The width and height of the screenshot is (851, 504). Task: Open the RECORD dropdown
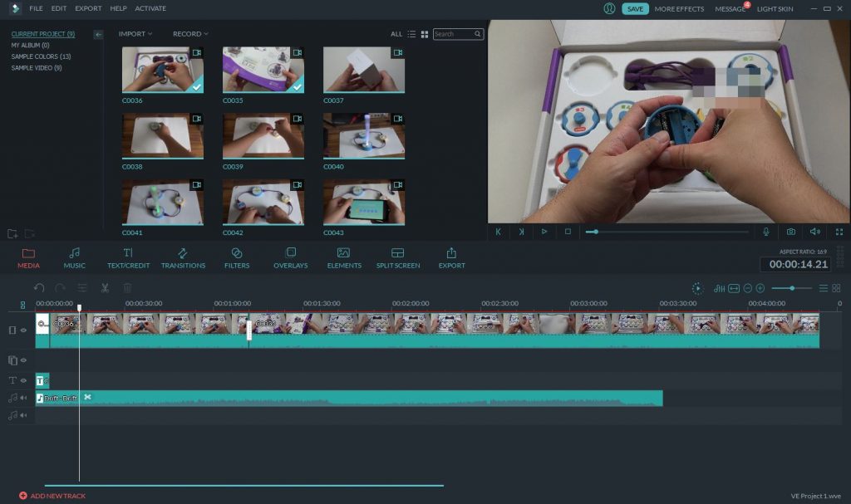point(187,34)
